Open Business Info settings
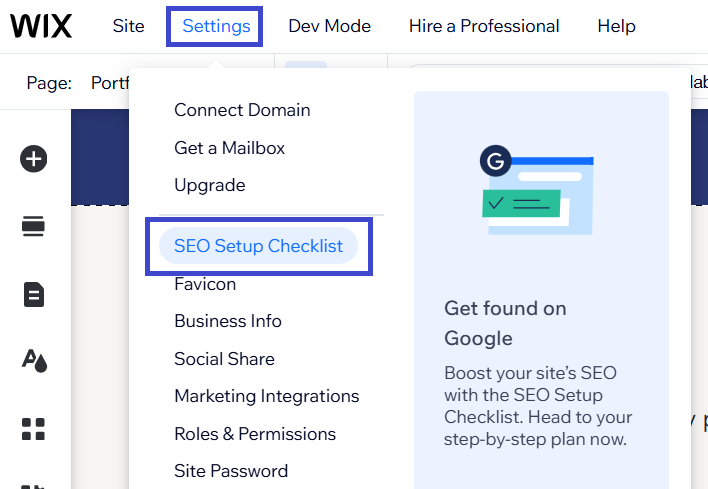The height and width of the screenshot is (489, 708). pyautogui.click(x=228, y=321)
